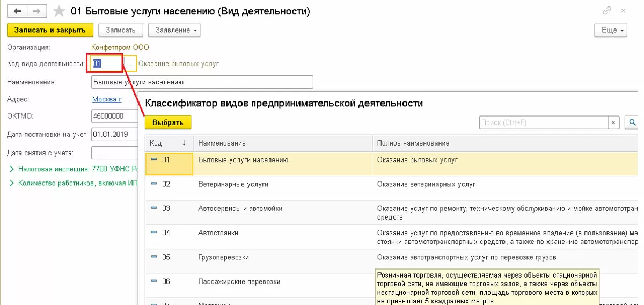Click the back navigation arrow
Image resolution: width=644 pixels, height=305 pixels.
tap(18, 11)
